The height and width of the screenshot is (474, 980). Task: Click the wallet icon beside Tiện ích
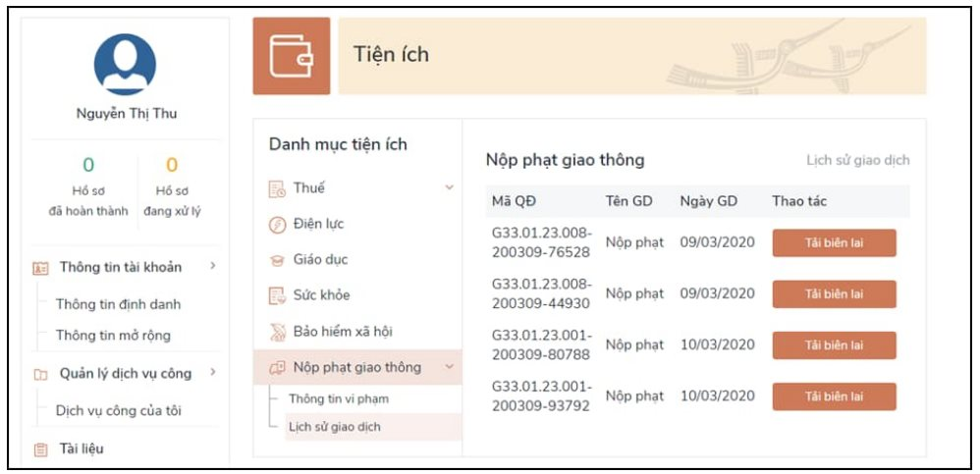tap(292, 56)
